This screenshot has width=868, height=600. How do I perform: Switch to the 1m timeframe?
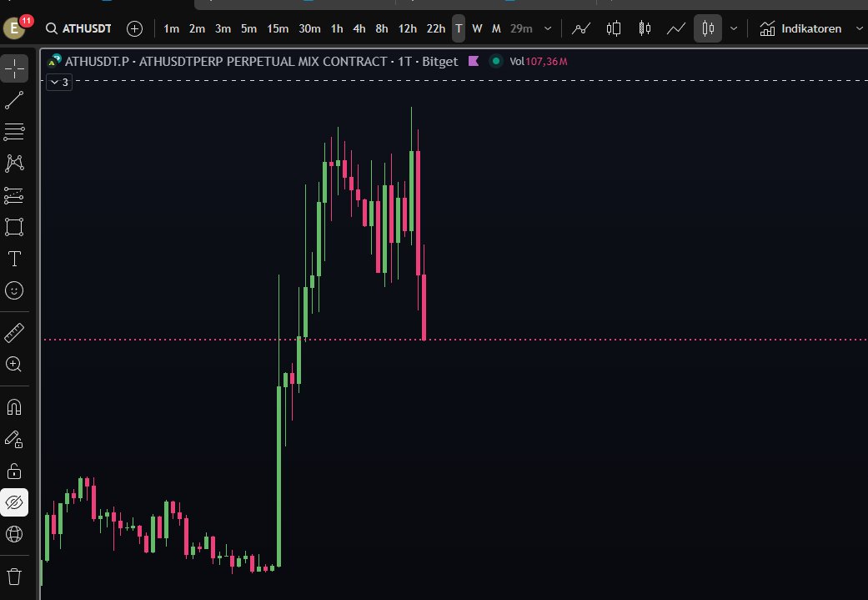pos(171,28)
